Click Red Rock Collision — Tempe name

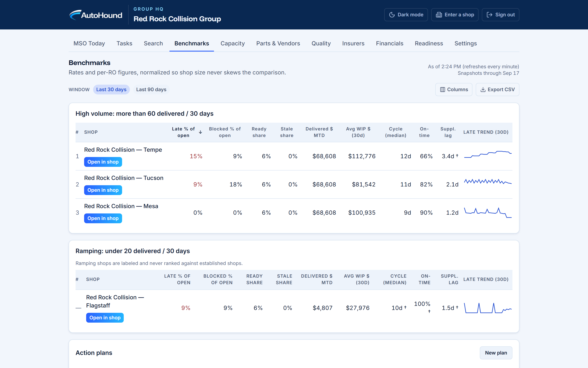click(123, 150)
